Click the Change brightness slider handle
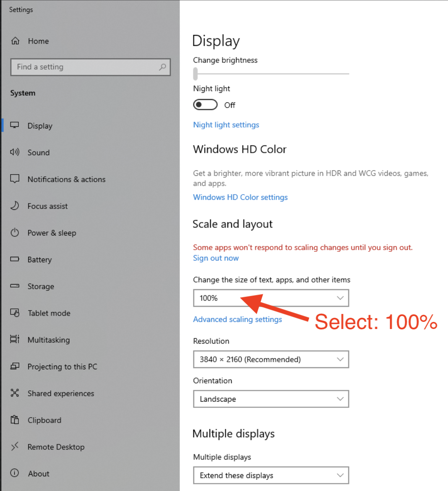Screen dimensions: 448x491 pos(195,74)
